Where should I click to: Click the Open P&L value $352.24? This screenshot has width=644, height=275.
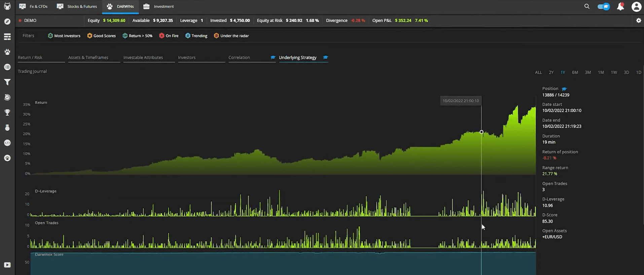click(x=403, y=21)
